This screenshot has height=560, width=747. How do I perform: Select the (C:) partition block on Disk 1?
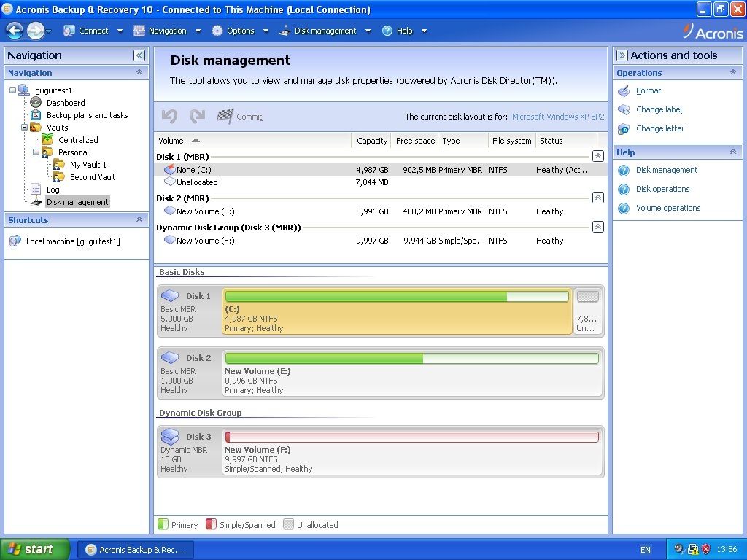pyautogui.click(x=397, y=312)
